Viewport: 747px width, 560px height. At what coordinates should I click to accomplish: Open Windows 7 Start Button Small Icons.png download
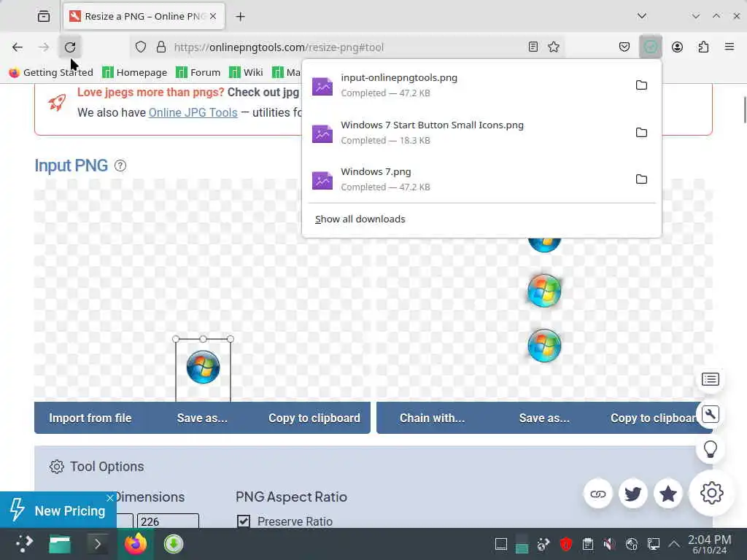tap(467, 133)
